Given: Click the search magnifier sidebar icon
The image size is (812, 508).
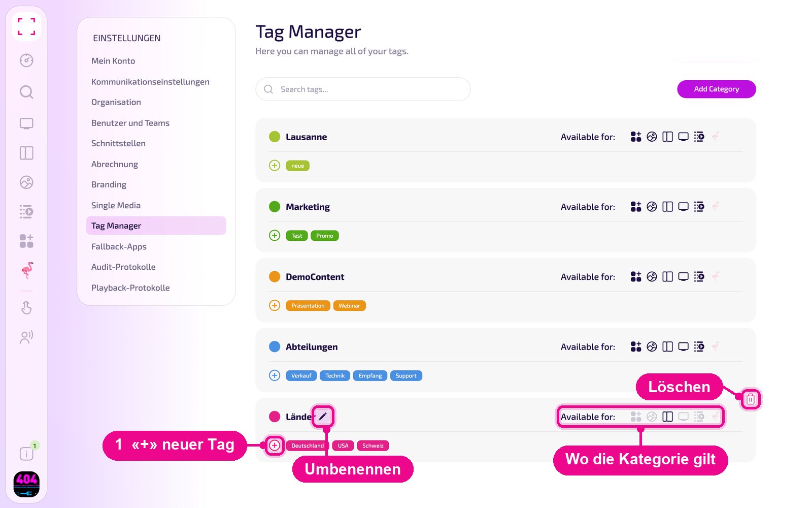Looking at the screenshot, I should click(26, 92).
